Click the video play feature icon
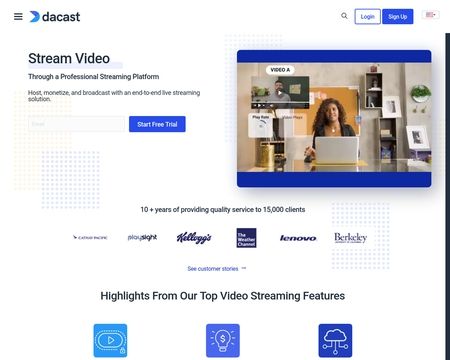 [x=110, y=340]
